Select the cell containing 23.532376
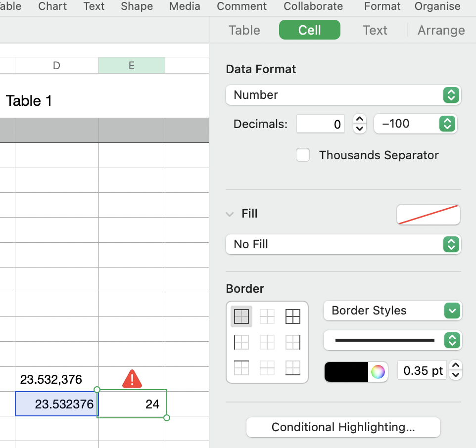Screen dimensions: 476x448 [x=56, y=404]
